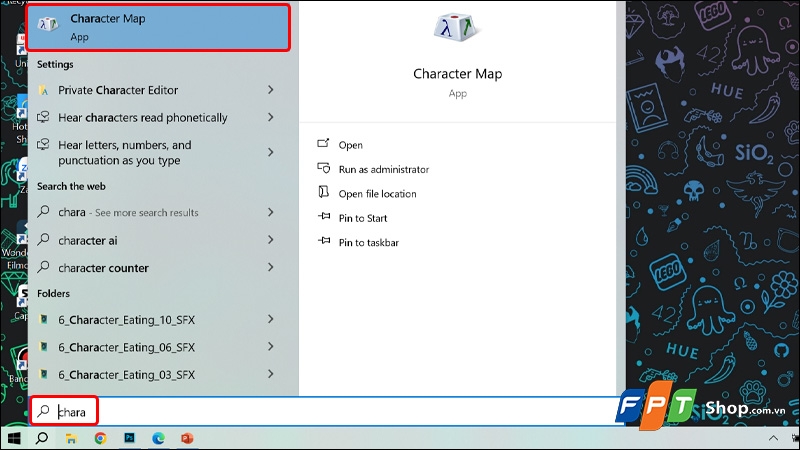Open Google Chrome from taskbar
Image resolution: width=800 pixels, height=450 pixels.
coord(101,438)
